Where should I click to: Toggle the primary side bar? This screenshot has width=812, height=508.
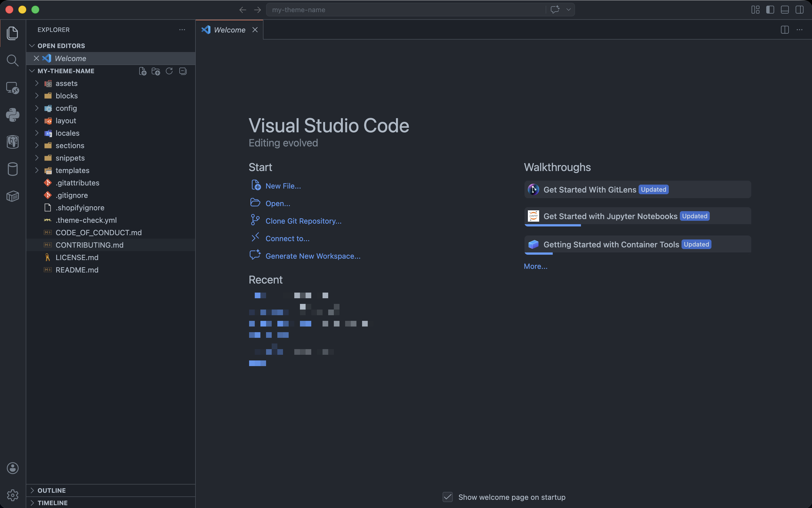770,10
